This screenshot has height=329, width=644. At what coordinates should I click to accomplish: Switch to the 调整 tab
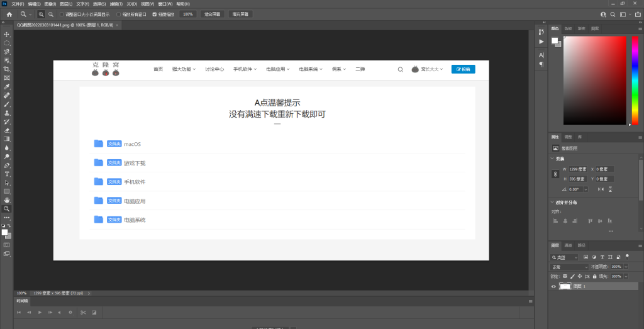568,137
